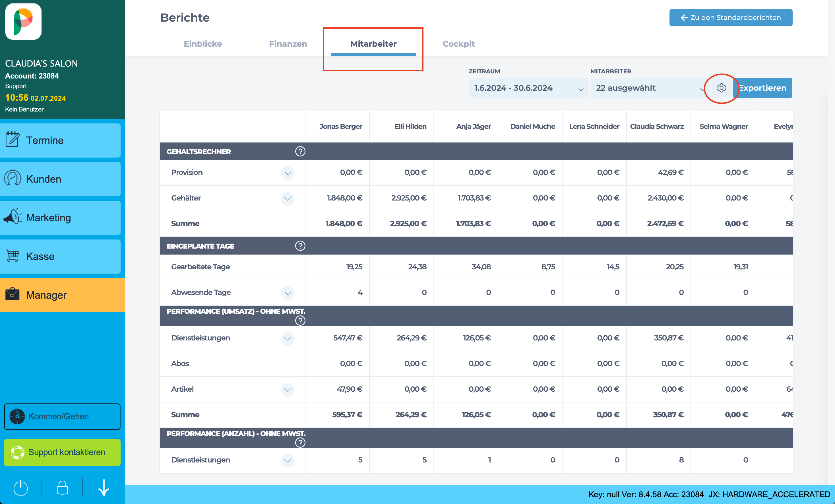This screenshot has height=504, width=835.
Task: Expand the Provision row
Action: click(x=288, y=173)
